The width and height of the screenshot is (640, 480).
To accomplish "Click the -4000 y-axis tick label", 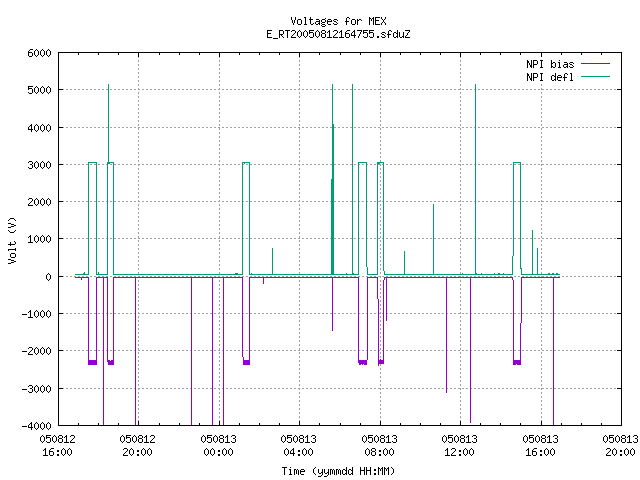I will coord(37,426).
